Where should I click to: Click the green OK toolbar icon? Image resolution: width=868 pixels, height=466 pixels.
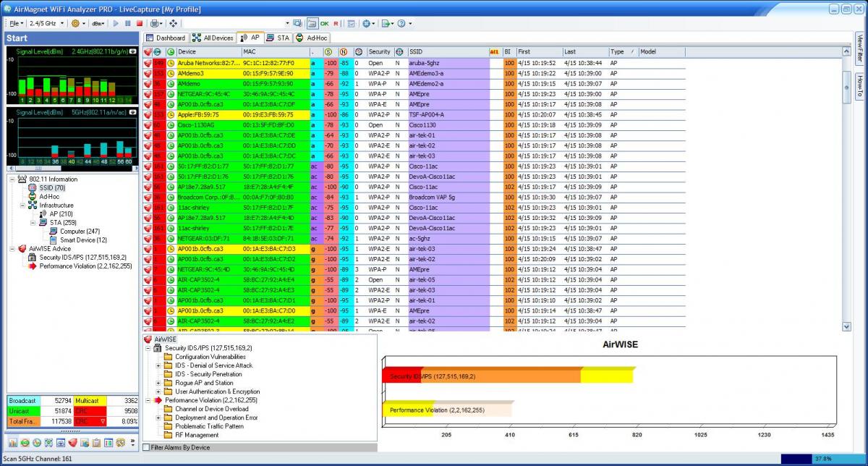point(325,24)
